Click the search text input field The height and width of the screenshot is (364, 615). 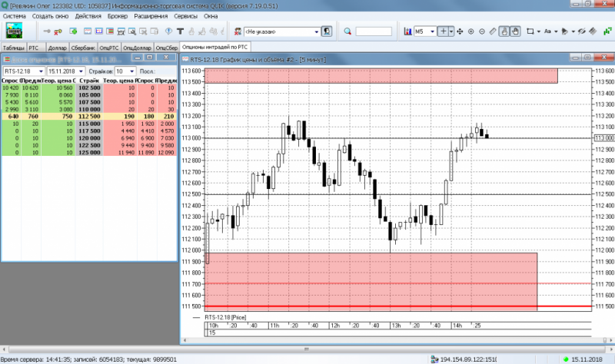pyautogui.click(x=374, y=31)
